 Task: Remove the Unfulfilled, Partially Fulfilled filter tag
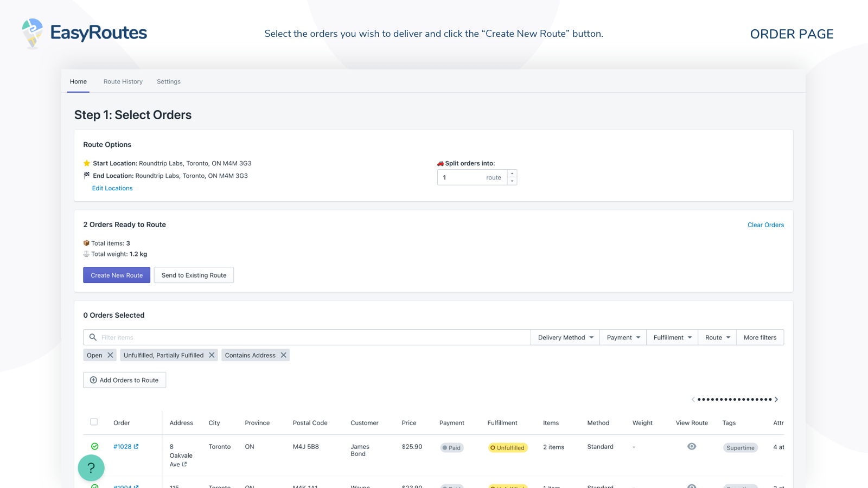click(x=212, y=355)
